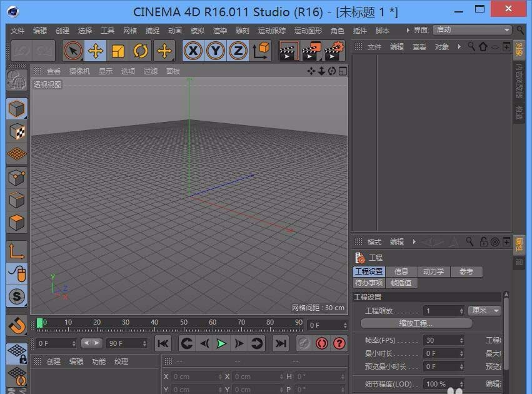Toggle the Z axis lock
Image resolution: width=532 pixels, height=394 pixels.
click(238, 51)
